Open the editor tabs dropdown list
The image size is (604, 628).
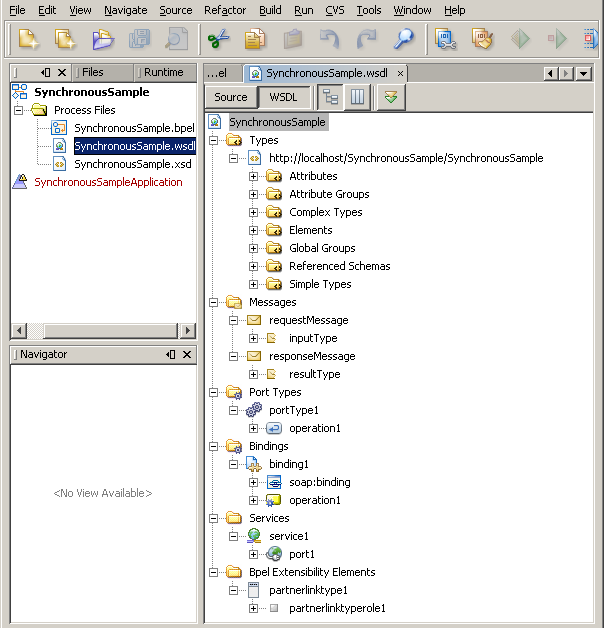point(584,74)
